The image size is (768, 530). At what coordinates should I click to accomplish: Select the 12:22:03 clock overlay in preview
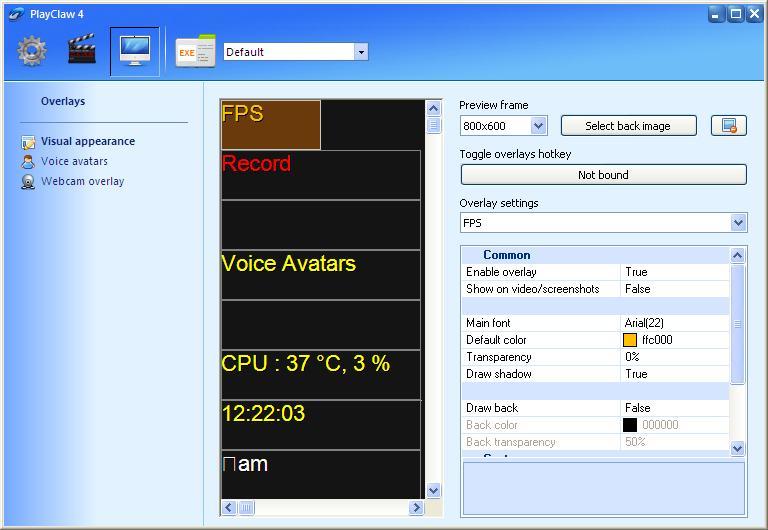321,425
